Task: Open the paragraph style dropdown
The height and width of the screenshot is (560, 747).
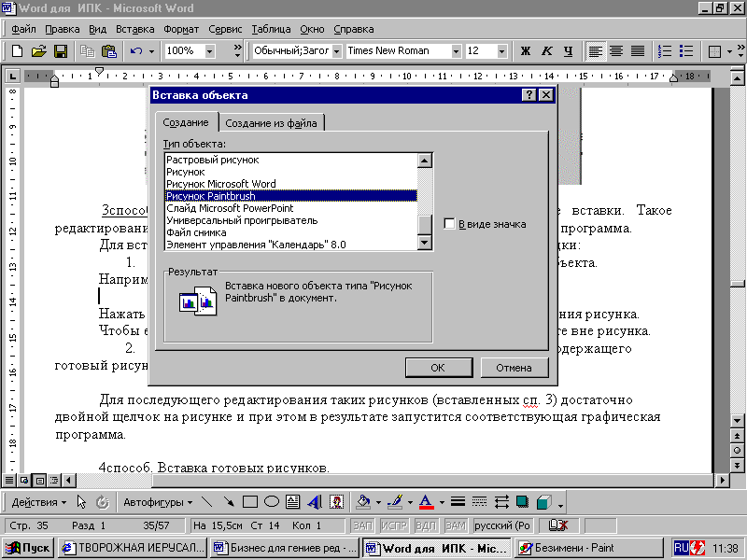Action: tap(337, 51)
